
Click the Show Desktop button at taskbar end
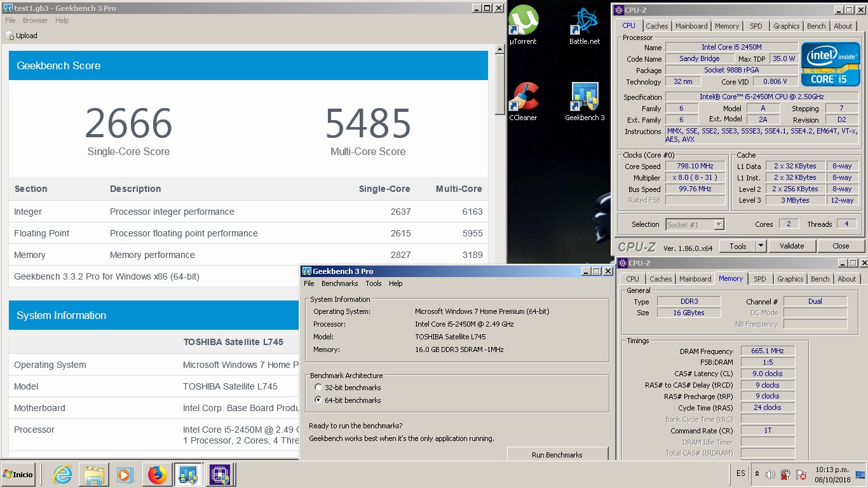[x=862, y=475]
